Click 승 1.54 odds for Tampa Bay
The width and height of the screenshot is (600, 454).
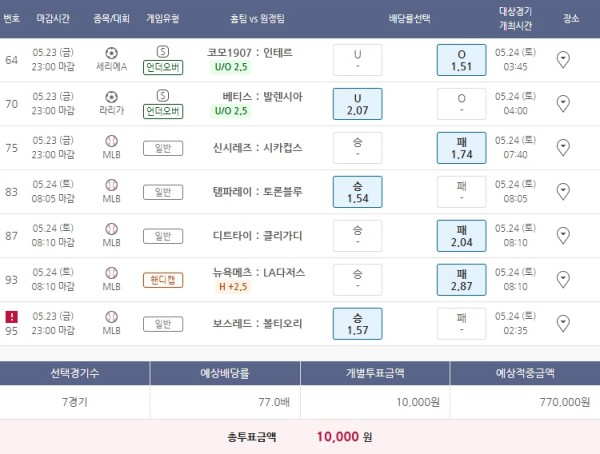click(357, 192)
